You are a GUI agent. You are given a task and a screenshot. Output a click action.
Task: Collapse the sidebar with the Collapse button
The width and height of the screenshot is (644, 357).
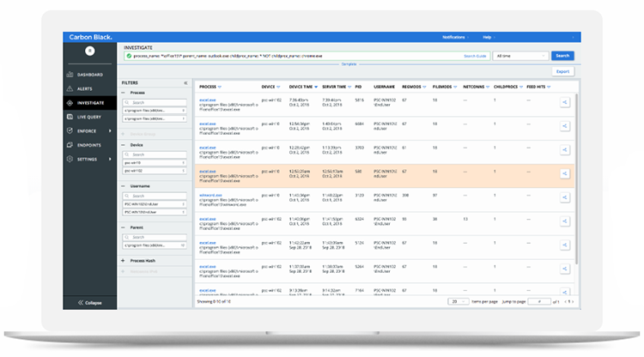point(90,303)
